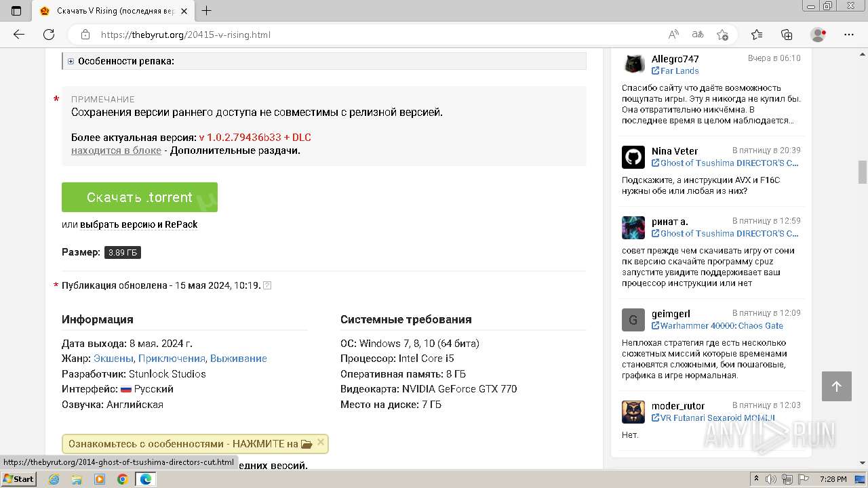Click geimgerl's avatar

tap(633, 319)
